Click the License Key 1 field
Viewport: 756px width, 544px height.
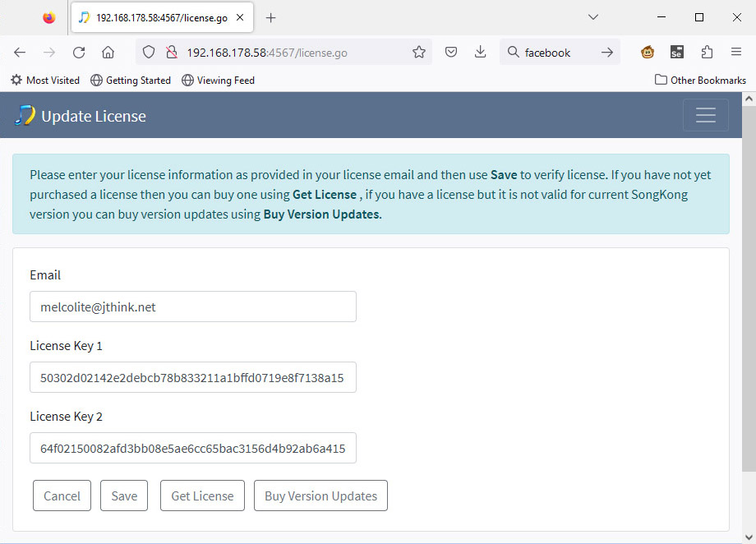pos(193,377)
